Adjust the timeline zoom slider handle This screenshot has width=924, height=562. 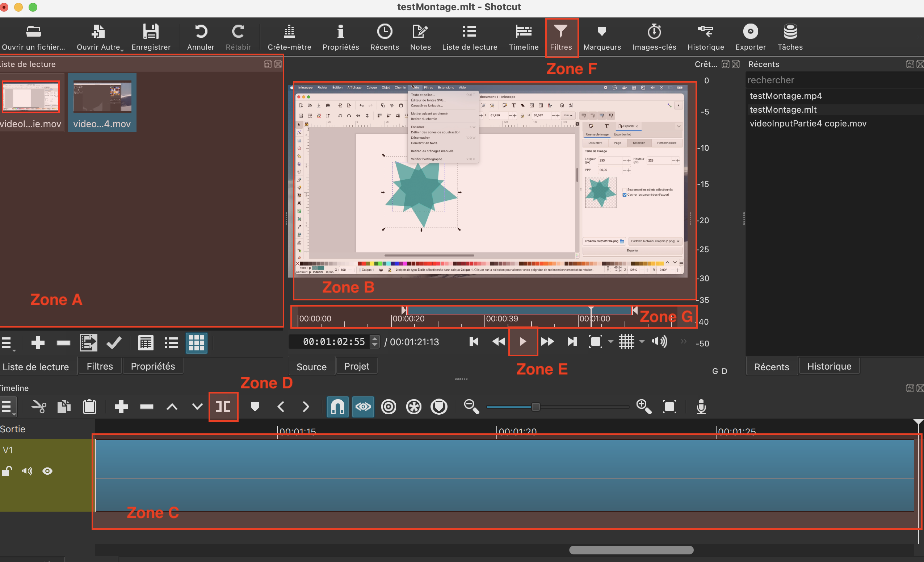tap(536, 407)
